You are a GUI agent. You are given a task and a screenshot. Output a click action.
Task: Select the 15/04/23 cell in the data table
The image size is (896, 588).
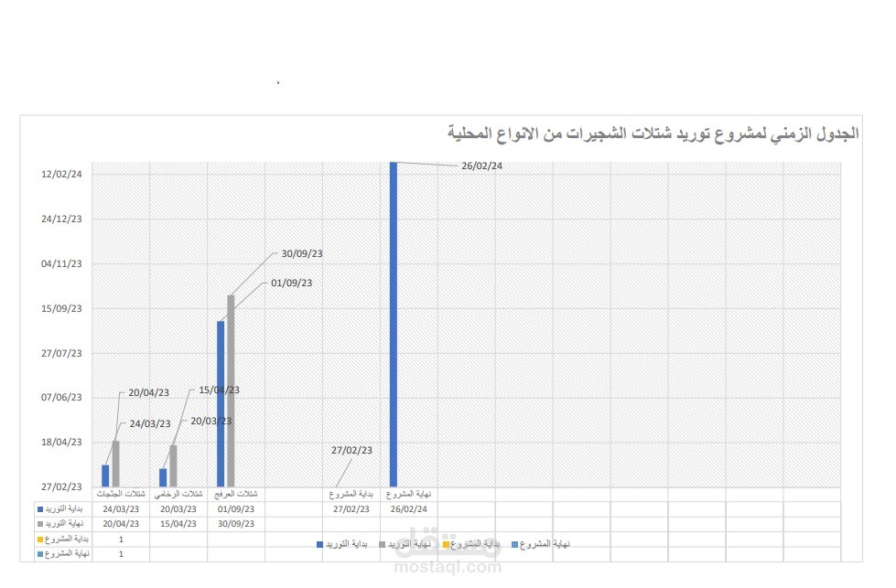[178, 524]
